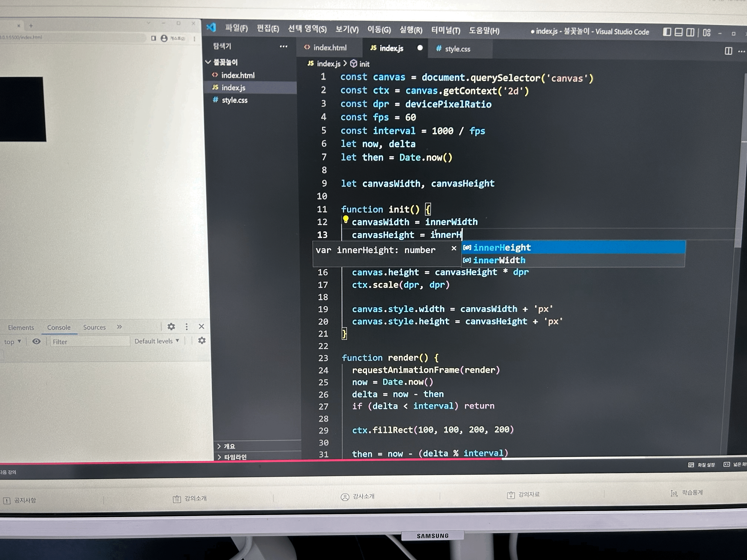Image resolution: width=747 pixels, height=560 pixels.
Task: Open customize layout icon in title bar
Action: pos(706,33)
